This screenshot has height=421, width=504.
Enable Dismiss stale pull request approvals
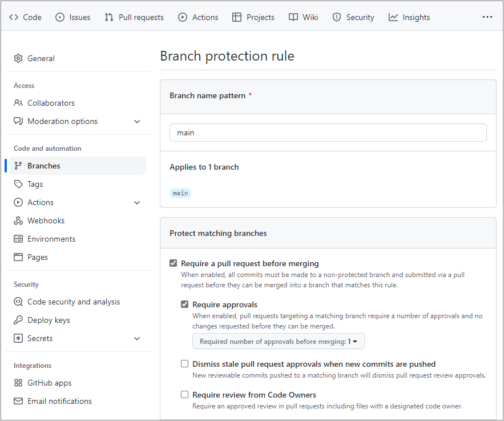coord(184,363)
